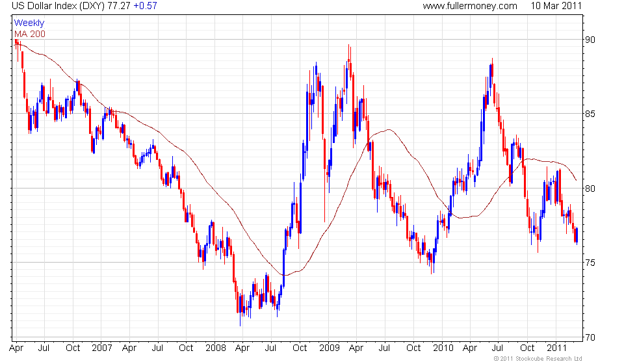Click the blue 'Weekly' legend label
Viewport: 637px width, 364px height.
[29, 23]
